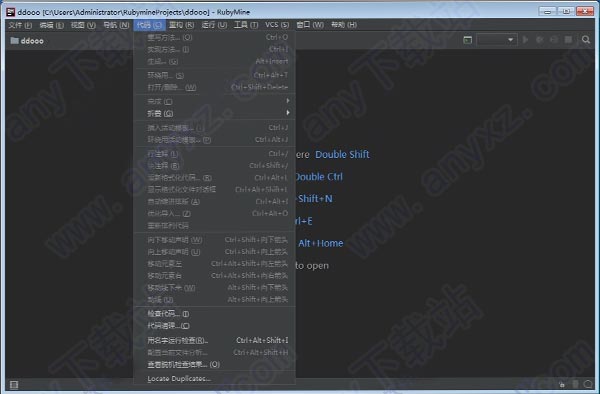The image size is (600, 394).
Task: Open the 帮助 (H) help menu
Action: (344, 25)
